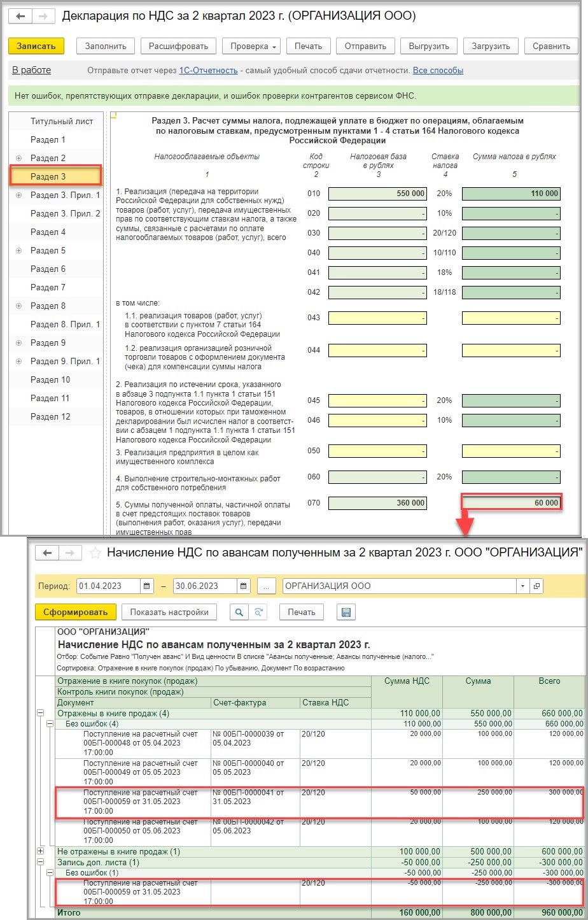588x920 pixels.
Task: Open calendar for start date 01.04.2023
Action: pyautogui.click(x=147, y=586)
